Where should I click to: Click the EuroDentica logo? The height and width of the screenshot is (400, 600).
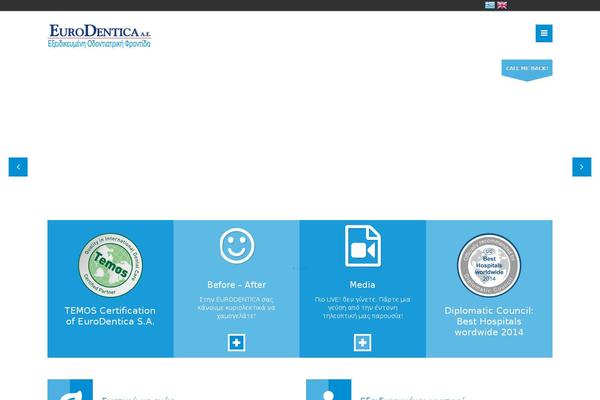[x=99, y=36]
